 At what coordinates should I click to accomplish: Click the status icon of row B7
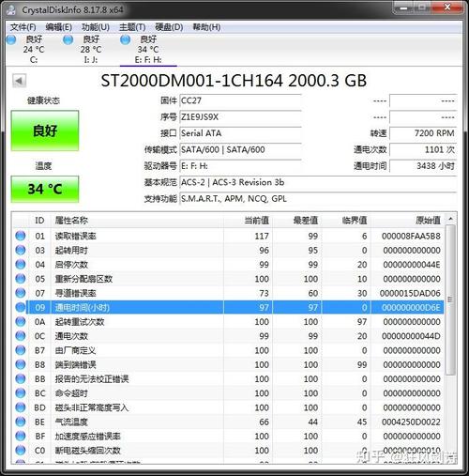pos(21,350)
